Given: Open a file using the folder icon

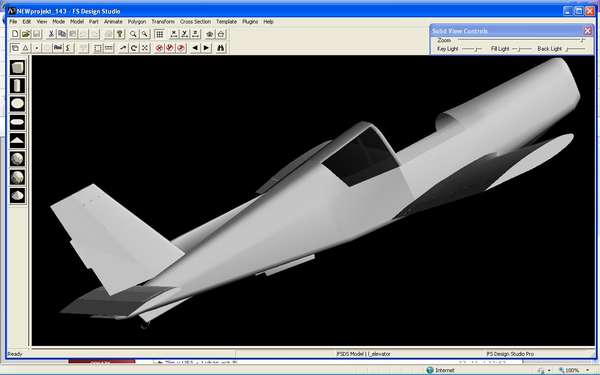Looking at the screenshot, I should pos(26,34).
